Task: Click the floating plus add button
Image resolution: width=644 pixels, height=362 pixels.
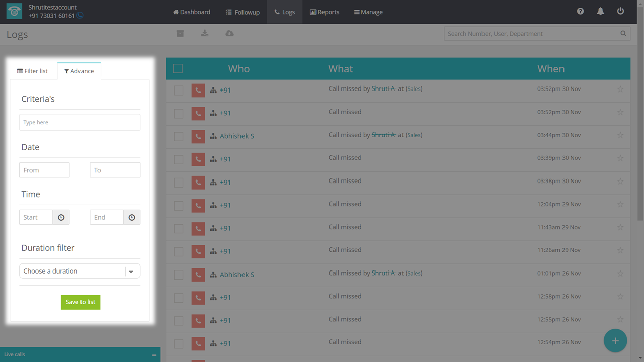Action: point(615,341)
